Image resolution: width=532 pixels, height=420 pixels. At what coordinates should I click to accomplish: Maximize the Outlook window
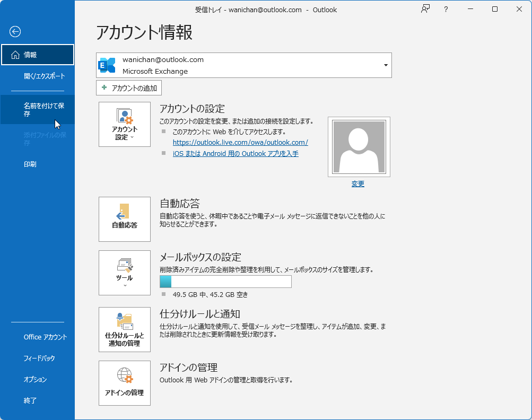click(x=495, y=9)
